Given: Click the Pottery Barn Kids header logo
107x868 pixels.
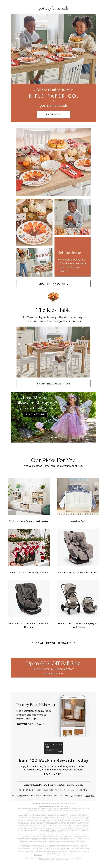Looking at the screenshot, I should click(x=53, y=8).
